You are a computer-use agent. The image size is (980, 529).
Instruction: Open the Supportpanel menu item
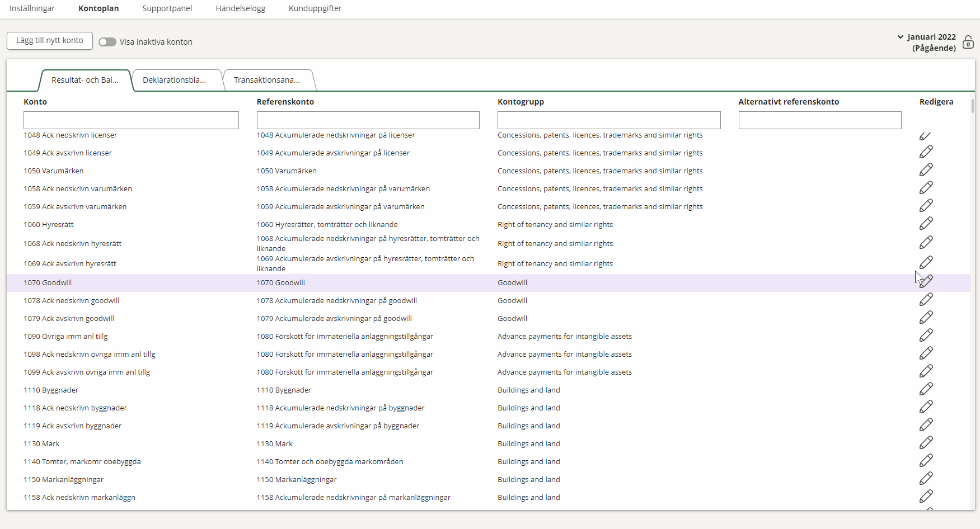coord(167,8)
